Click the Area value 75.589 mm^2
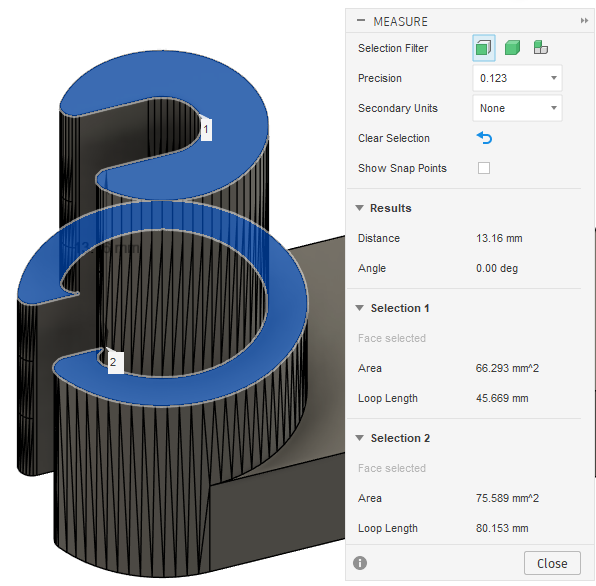The width and height of the screenshot is (596, 586). coord(507,498)
